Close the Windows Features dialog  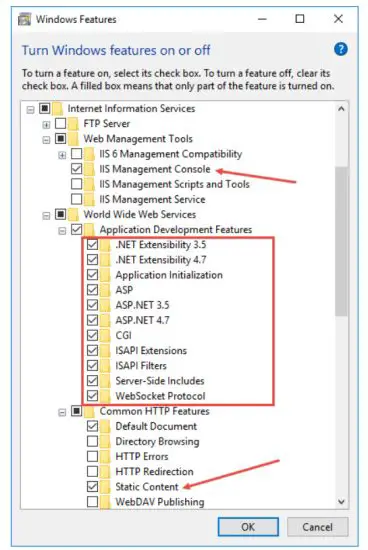pyautogui.click(x=338, y=19)
